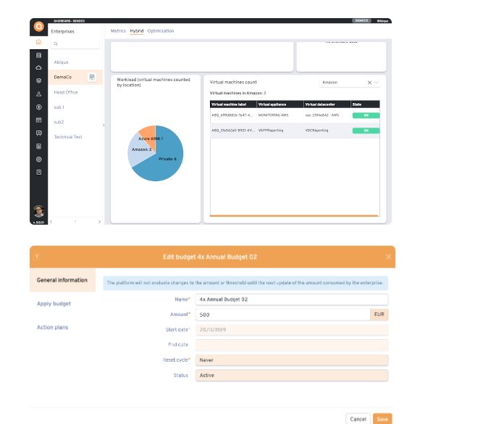504x424 pixels.
Task: Open the document report sidebar icon
Action: [38, 146]
